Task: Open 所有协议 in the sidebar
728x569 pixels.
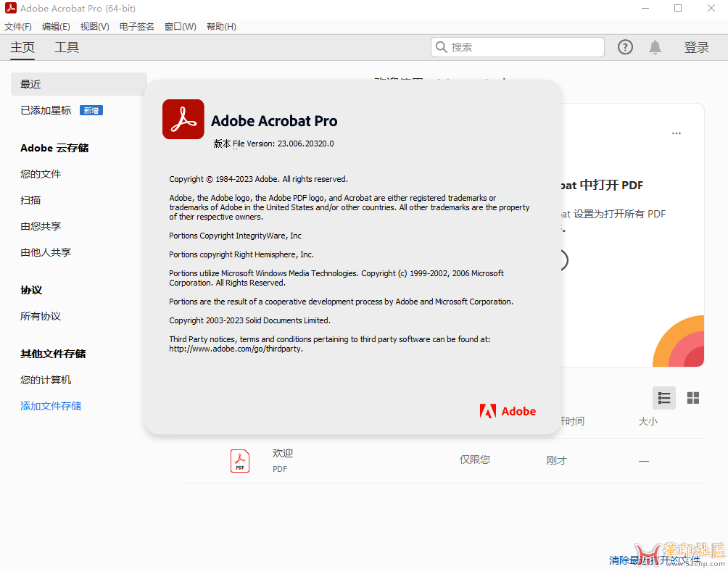Action: pos(41,316)
